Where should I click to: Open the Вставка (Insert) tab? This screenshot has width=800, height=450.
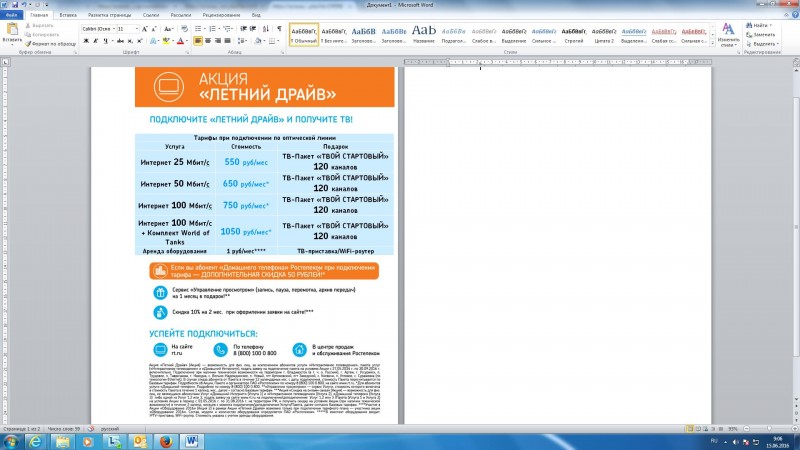(x=68, y=16)
